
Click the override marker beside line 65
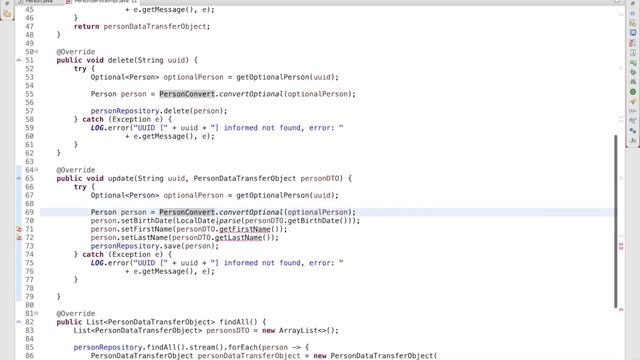19,178
